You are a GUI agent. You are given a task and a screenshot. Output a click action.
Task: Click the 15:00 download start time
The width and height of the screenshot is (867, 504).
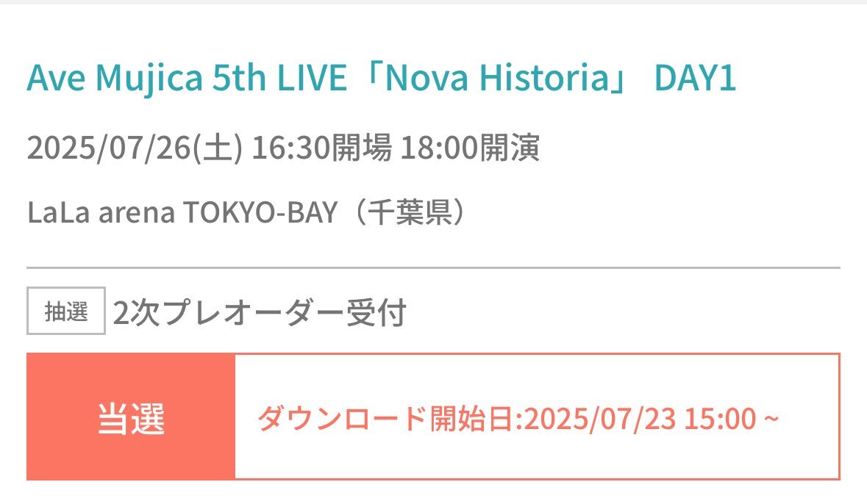click(x=720, y=418)
